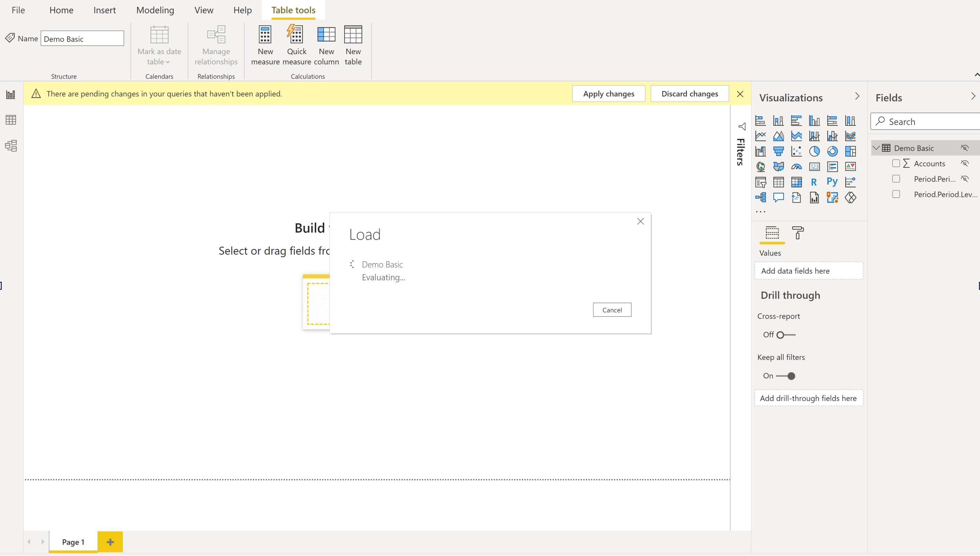Collapse the Fields pane chevron
This screenshot has height=556, width=980.
(973, 97)
